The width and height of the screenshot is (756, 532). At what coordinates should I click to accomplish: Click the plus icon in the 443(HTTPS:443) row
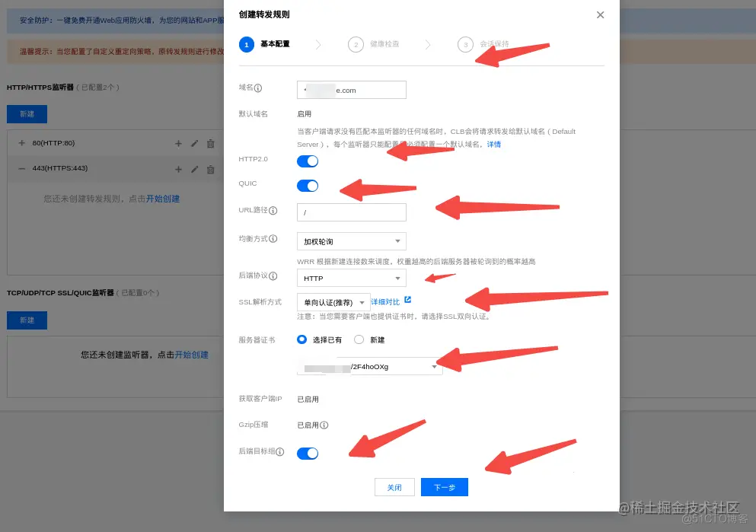point(178,169)
